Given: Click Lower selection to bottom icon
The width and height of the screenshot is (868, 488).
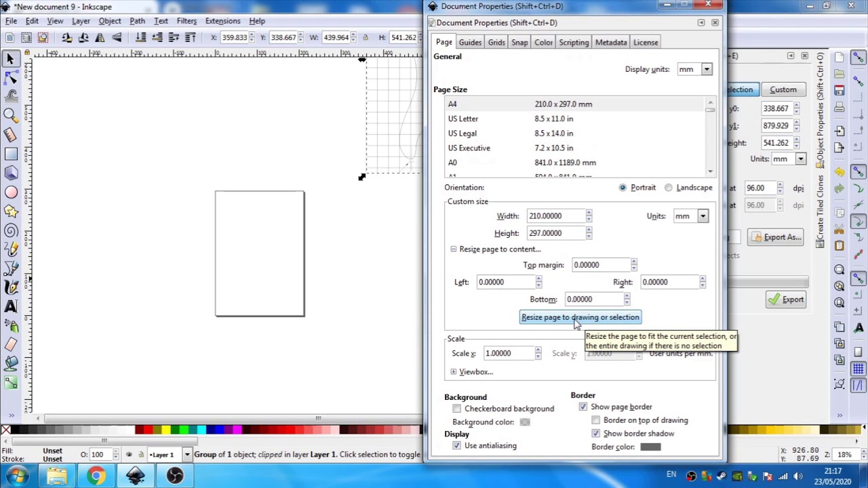Looking at the screenshot, I should (x=141, y=37).
